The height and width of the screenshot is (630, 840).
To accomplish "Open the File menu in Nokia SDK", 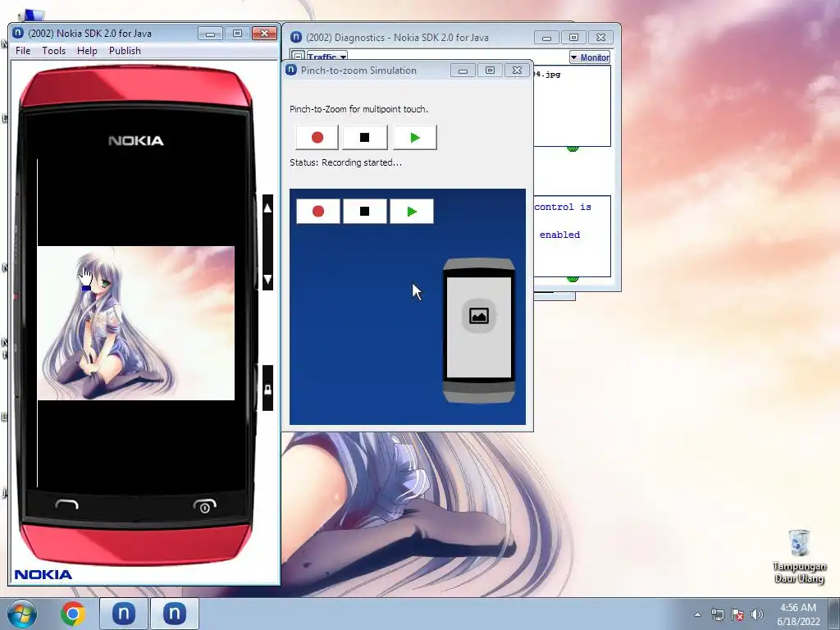I will 23,50.
